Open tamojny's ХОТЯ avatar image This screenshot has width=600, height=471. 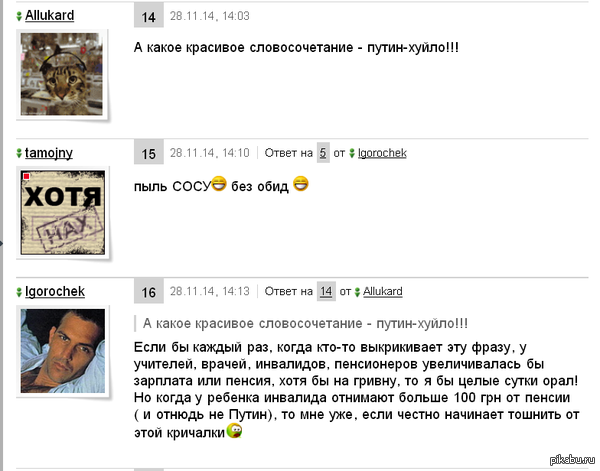tap(63, 212)
